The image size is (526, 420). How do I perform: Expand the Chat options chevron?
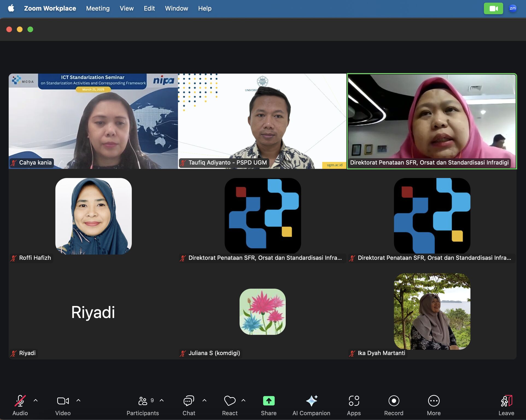(x=204, y=400)
